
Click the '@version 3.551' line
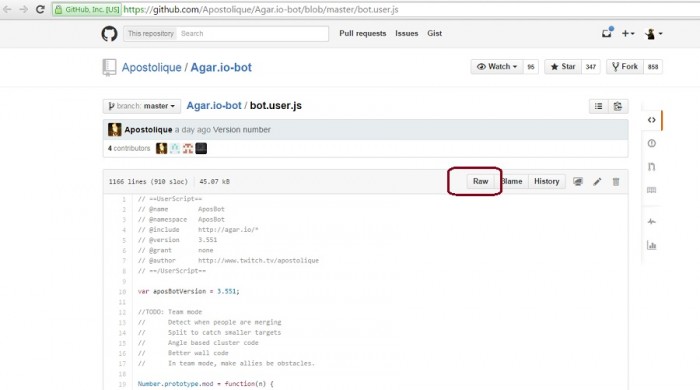coord(177,240)
